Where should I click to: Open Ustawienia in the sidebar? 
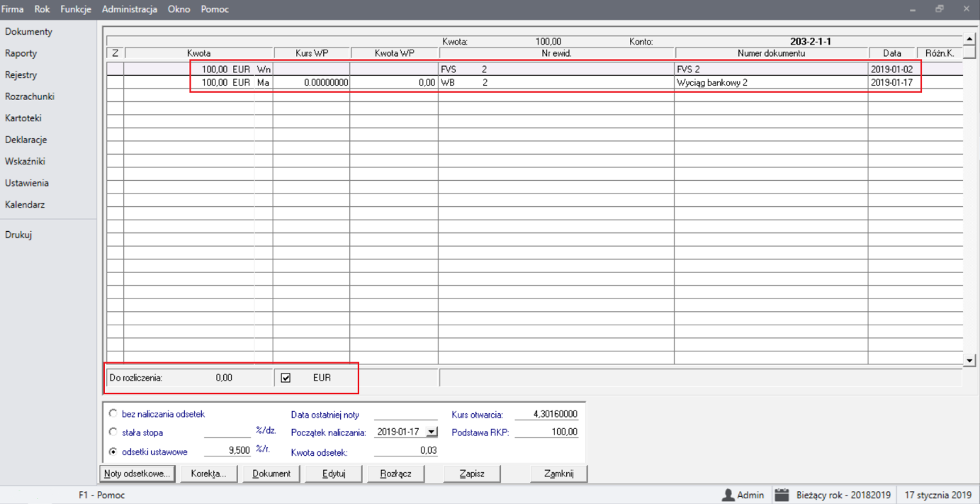pos(26,183)
